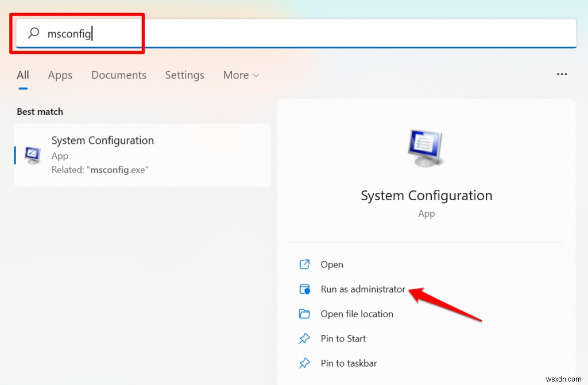Click the System Configuration title in details pane
588x385 pixels.
pos(427,196)
